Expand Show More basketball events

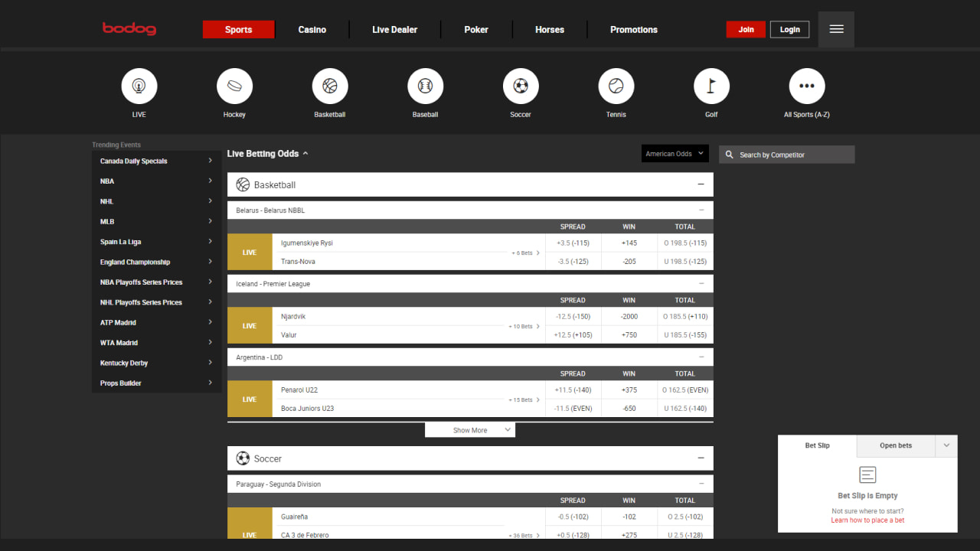coord(470,430)
